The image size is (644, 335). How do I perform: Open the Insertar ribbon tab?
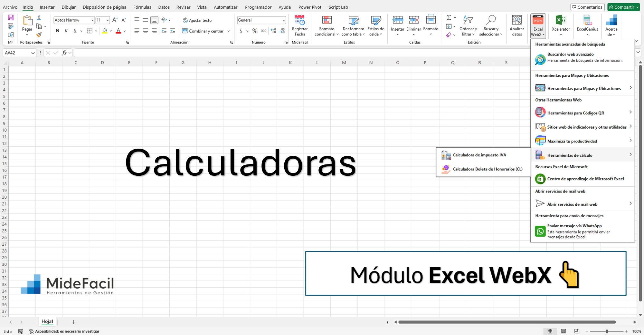pos(47,7)
